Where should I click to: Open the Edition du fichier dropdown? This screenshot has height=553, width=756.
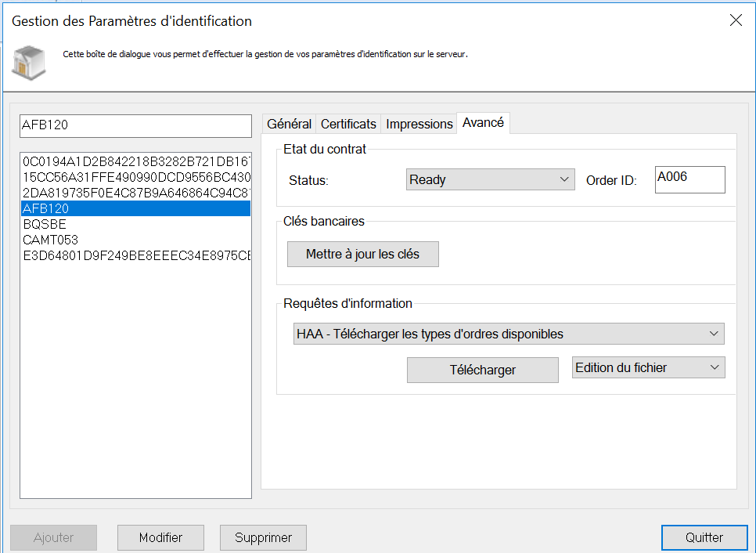pos(649,367)
